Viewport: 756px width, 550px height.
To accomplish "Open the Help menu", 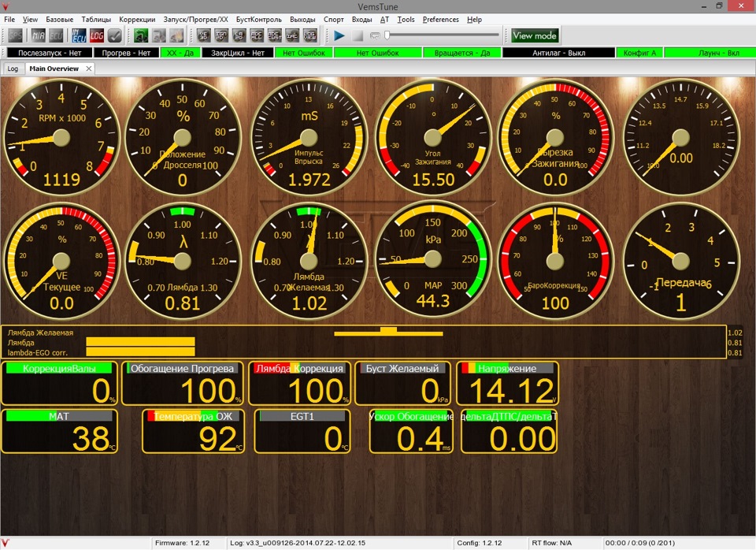I will click(474, 19).
